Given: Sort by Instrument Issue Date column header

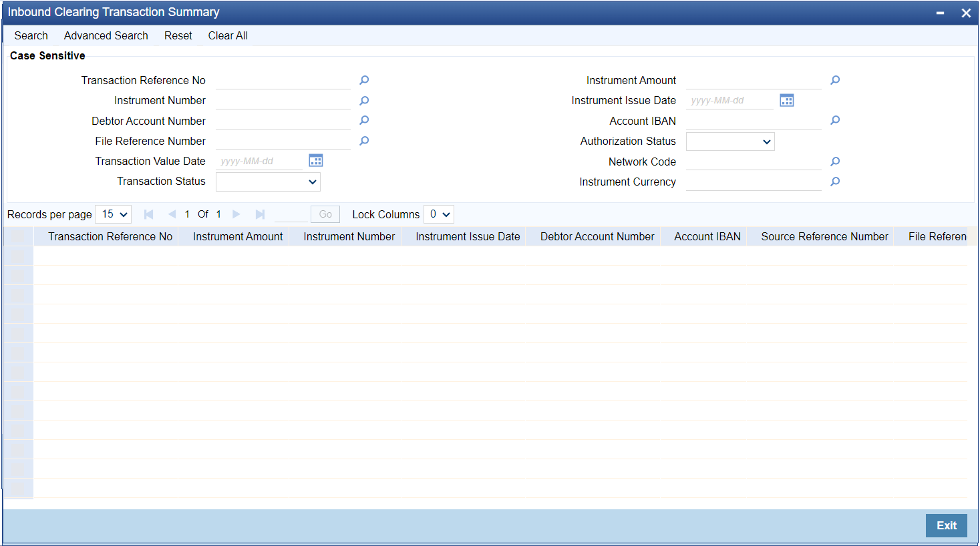Looking at the screenshot, I should 468,236.
